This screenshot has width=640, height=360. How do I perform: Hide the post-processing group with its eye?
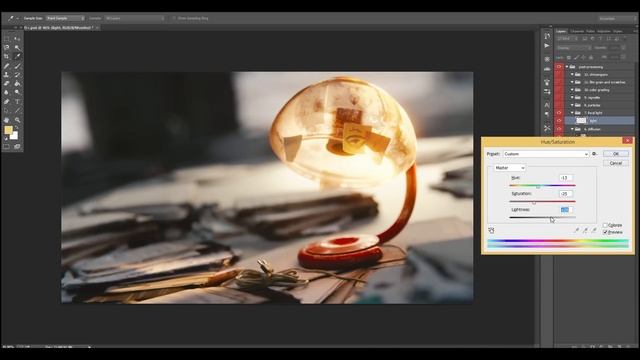[559, 67]
